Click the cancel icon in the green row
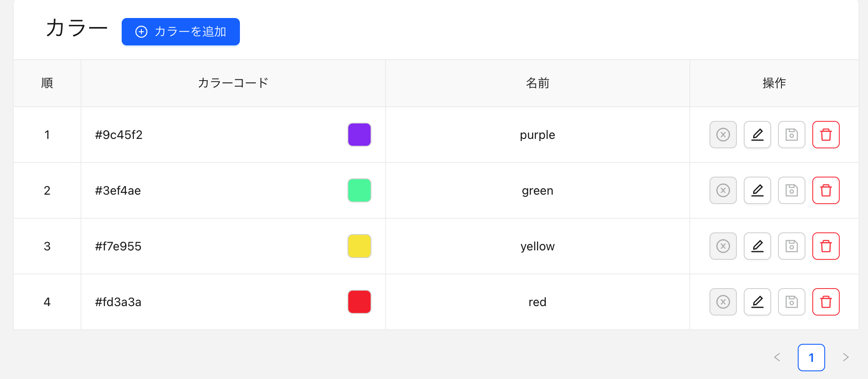 (x=723, y=190)
